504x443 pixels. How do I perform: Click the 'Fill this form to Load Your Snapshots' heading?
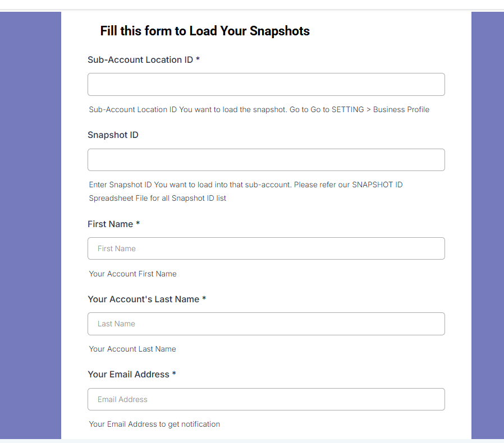(205, 31)
